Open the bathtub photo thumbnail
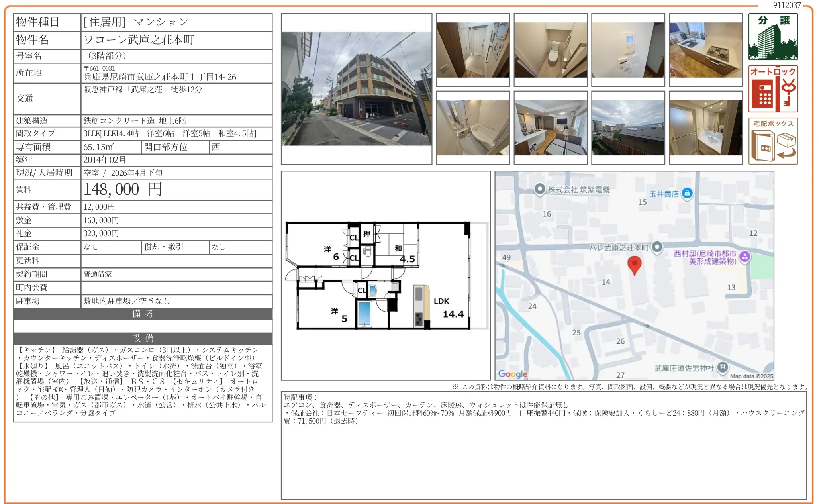This screenshot has width=819, height=504. click(472, 127)
